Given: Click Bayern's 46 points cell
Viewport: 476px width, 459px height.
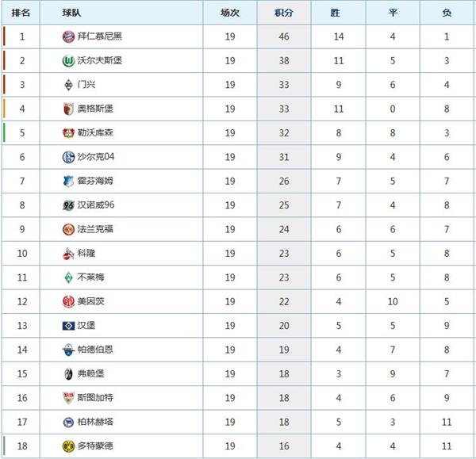Looking at the screenshot, I should click(x=284, y=36).
